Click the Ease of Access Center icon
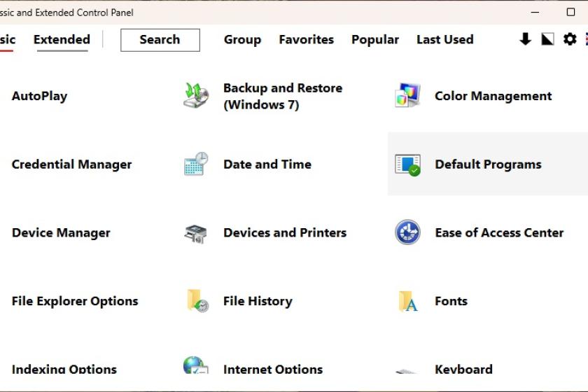588x392 pixels. point(407,232)
